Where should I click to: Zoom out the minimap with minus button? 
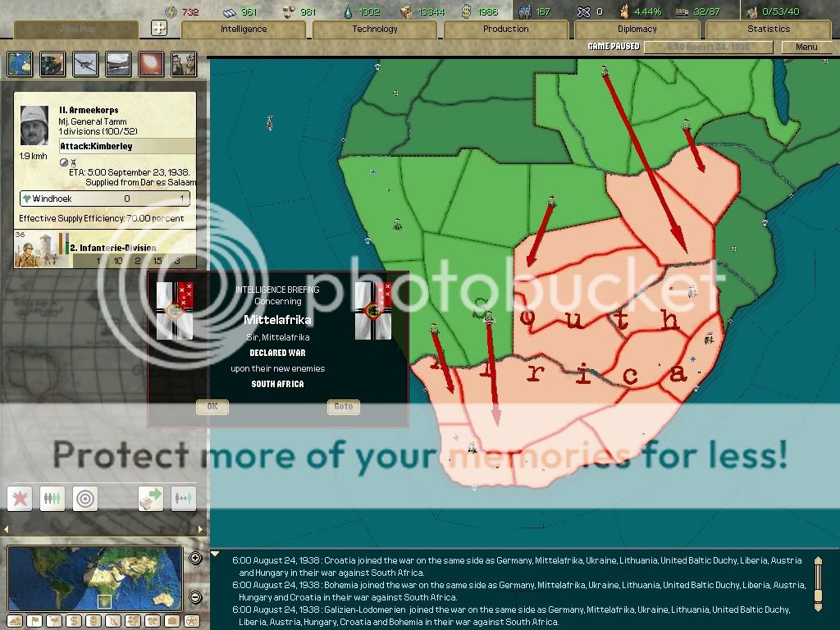point(195,597)
